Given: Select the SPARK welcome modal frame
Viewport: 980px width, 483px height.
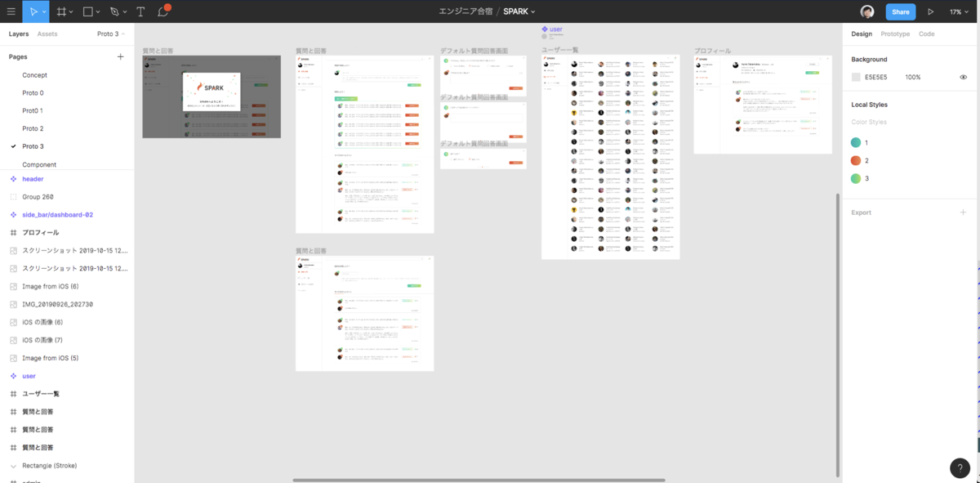Looking at the screenshot, I should tap(212, 92).
